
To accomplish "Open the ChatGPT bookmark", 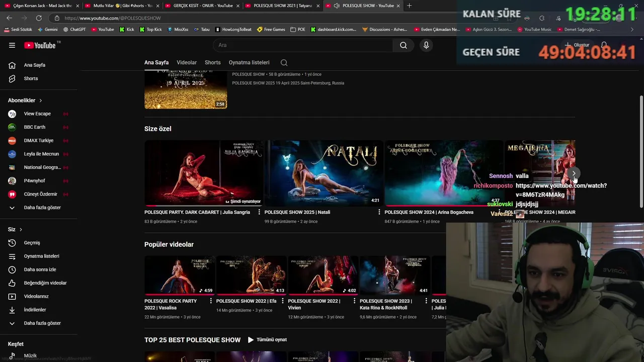I will [x=74, y=30].
